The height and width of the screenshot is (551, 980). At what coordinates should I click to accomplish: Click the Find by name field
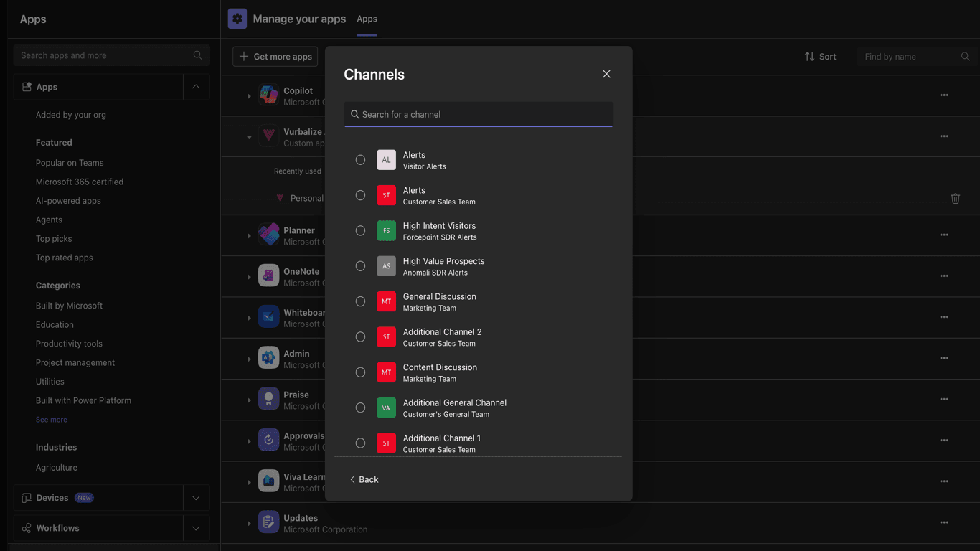916,57
